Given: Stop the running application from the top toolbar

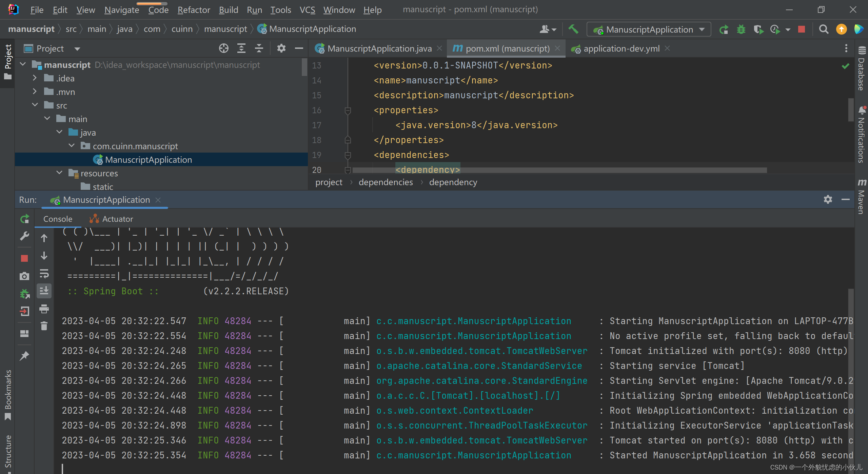Looking at the screenshot, I should pyautogui.click(x=801, y=29).
